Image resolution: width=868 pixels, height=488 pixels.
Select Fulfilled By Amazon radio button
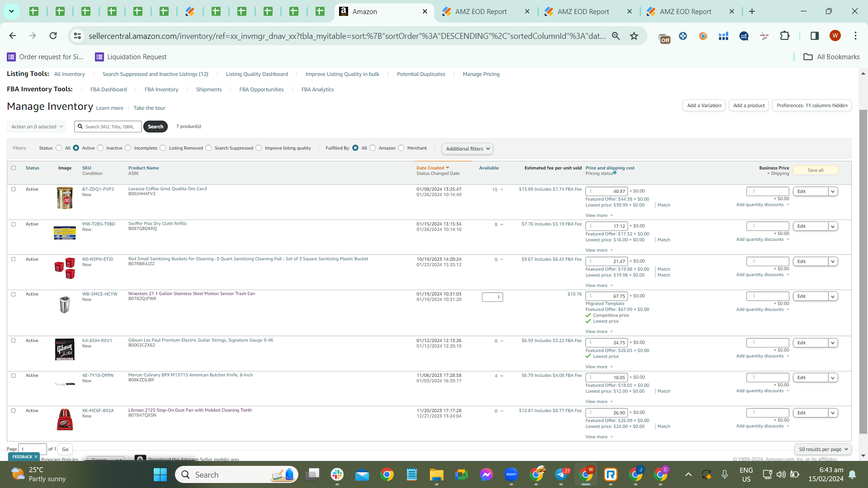373,148
